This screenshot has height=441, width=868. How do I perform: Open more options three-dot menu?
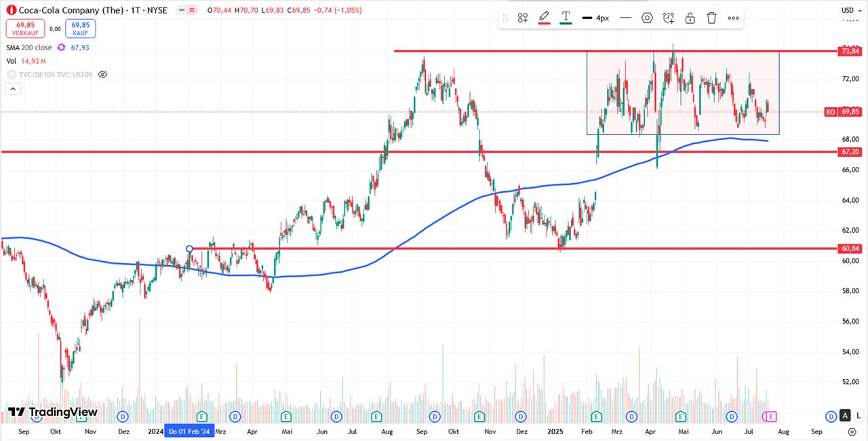(x=733, y=18)
